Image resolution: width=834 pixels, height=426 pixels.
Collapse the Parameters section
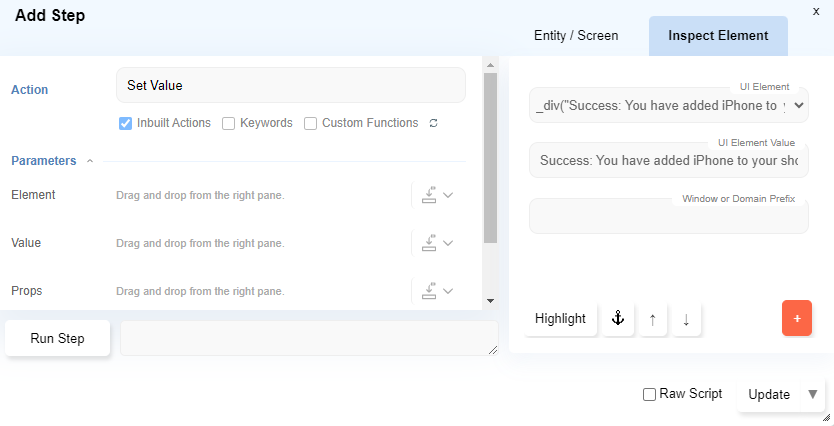pos(90,161)
